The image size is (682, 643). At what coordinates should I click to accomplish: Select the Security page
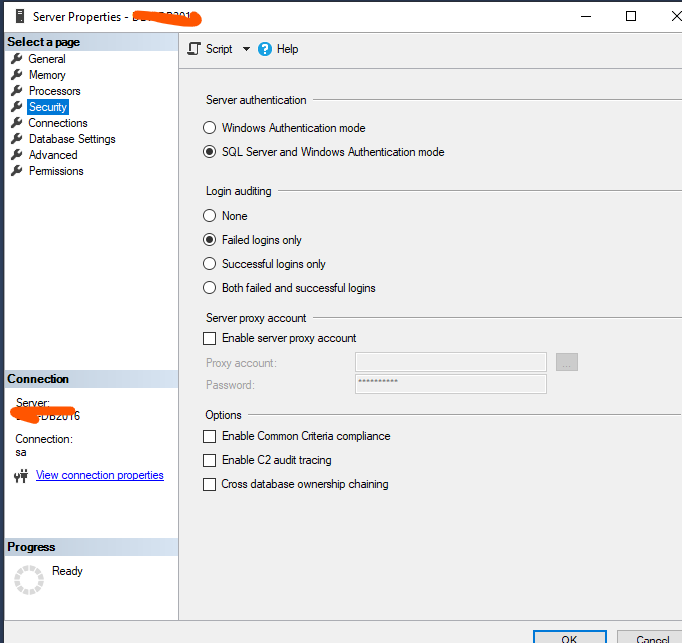click(48, 107)
